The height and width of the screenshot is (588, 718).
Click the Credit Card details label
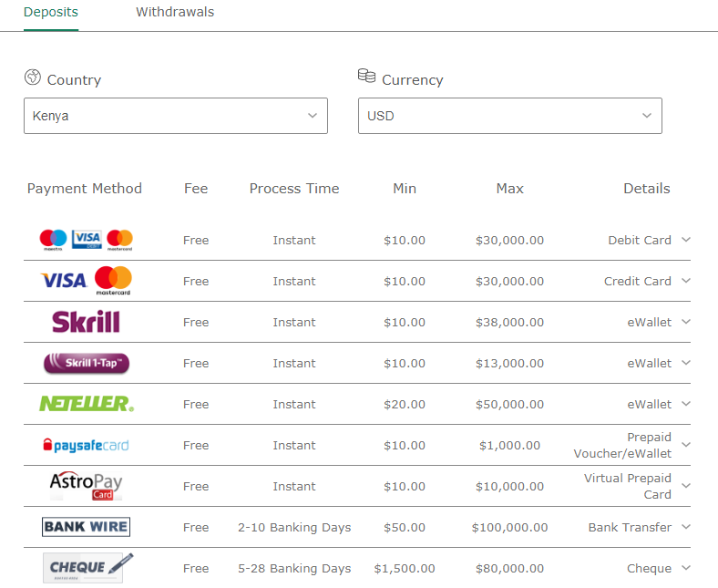point(638,281)
